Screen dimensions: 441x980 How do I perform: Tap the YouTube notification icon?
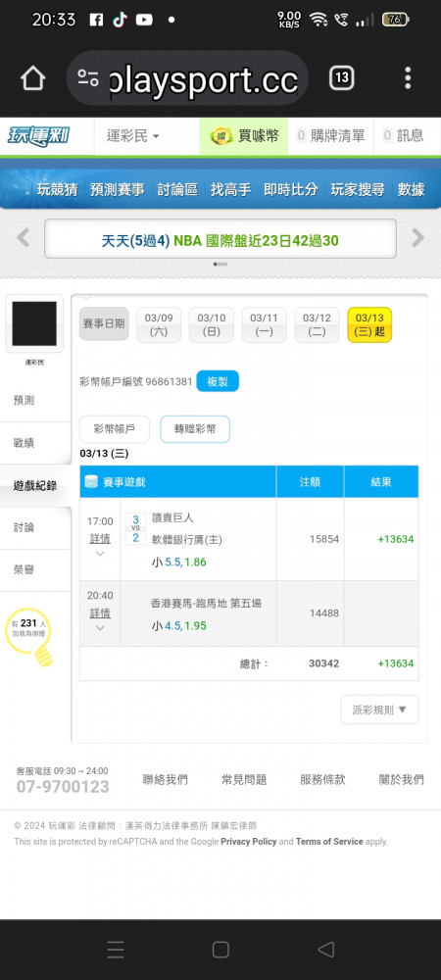coord(144,20)
